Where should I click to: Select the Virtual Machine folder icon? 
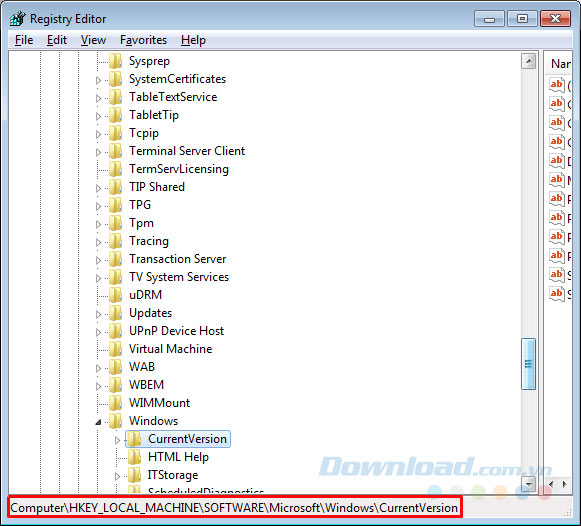point(116,349)
